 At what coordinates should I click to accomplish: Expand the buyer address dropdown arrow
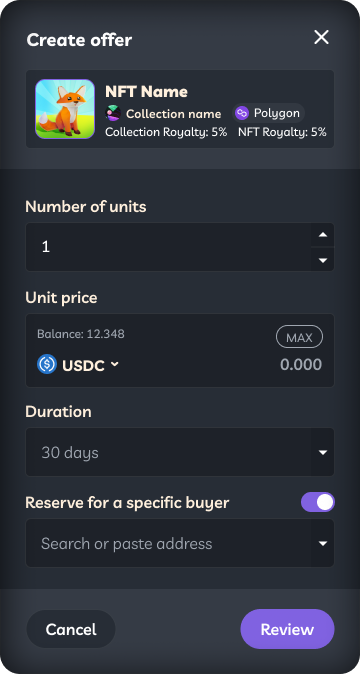[x=323, y=543]
